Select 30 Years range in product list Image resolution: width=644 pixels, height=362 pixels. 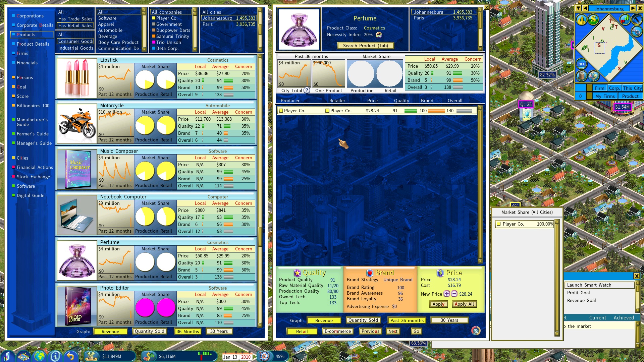click(219, 331)
